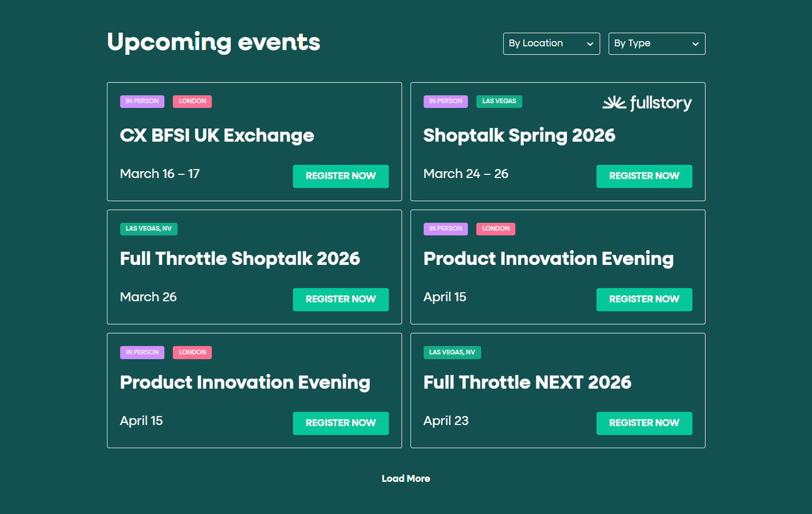Click the LONDON tag on the upper Product Innovation Evening
This screenshot has height=514, width=812.
(495, 229)
